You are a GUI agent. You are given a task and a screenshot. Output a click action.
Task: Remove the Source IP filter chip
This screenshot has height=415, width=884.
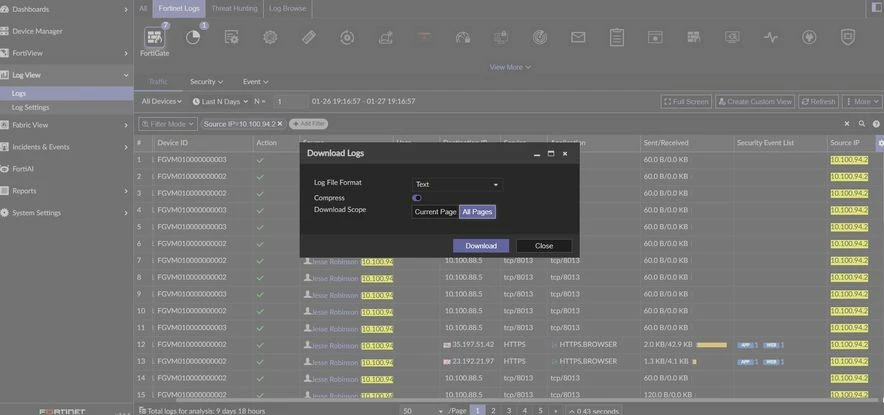[x=280, y=123]
